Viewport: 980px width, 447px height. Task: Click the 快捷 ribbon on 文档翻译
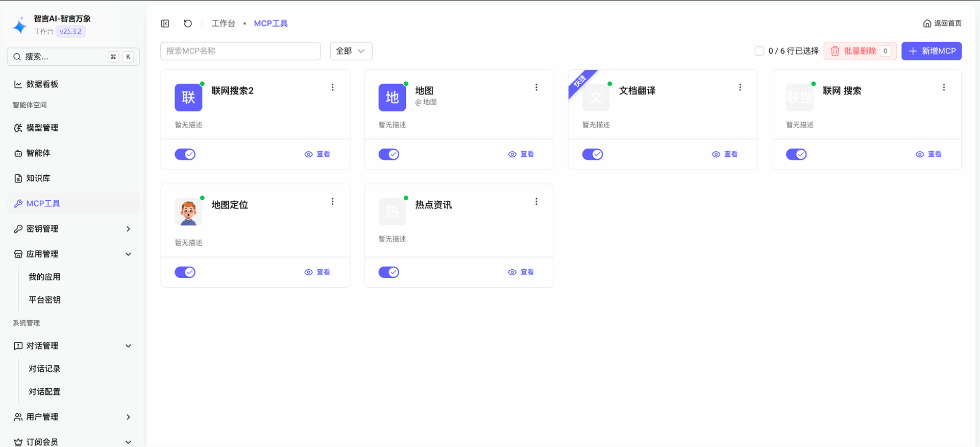click(580, 81)
